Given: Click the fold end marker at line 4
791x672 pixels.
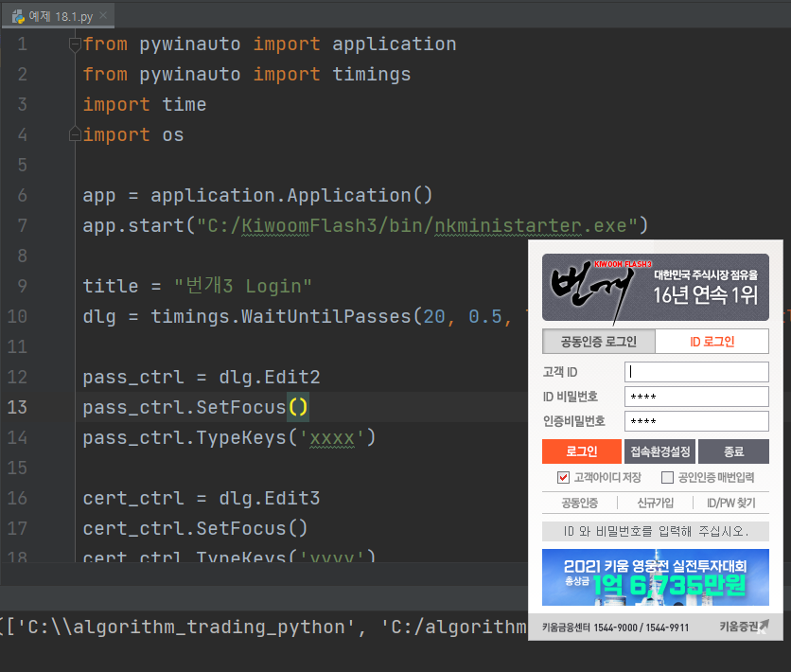Looking at the screenshot, I should [75, 134].
